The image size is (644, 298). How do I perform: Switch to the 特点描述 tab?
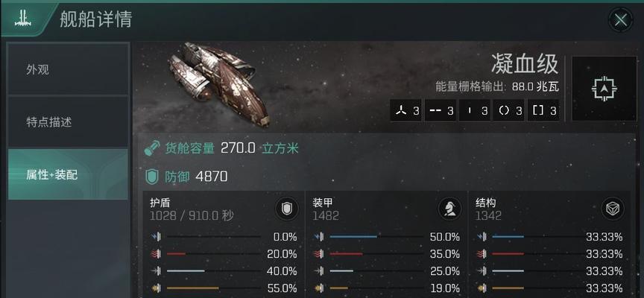(68, 122)
